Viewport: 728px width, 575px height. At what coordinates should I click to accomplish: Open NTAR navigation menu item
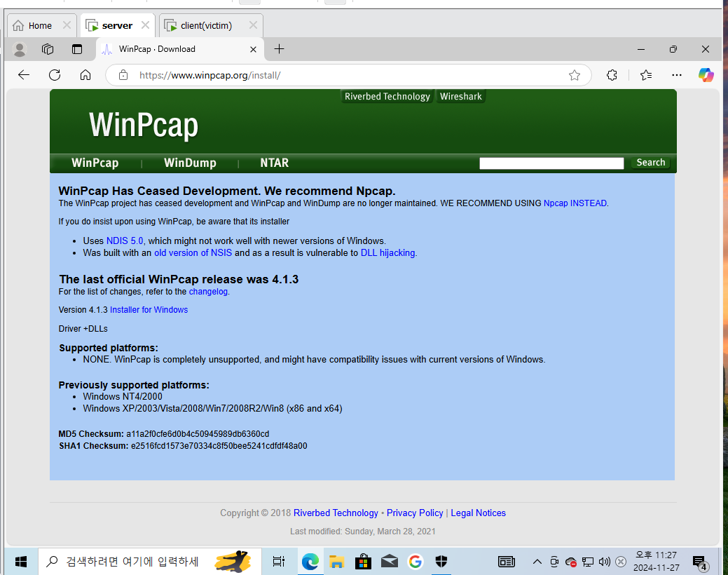275,163
